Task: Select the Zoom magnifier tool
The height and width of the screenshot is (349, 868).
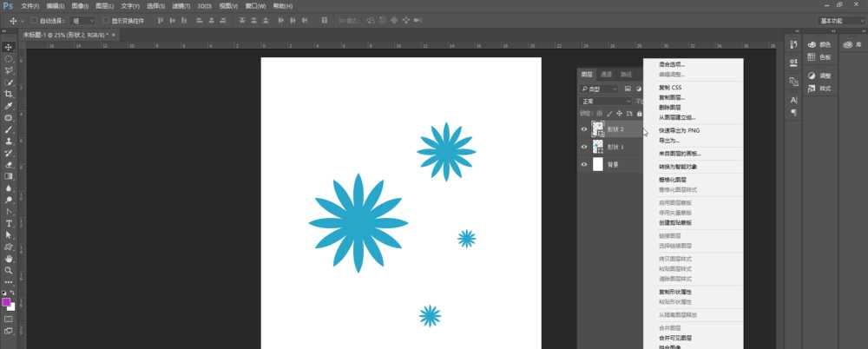Action: click(x=9, y=270)
